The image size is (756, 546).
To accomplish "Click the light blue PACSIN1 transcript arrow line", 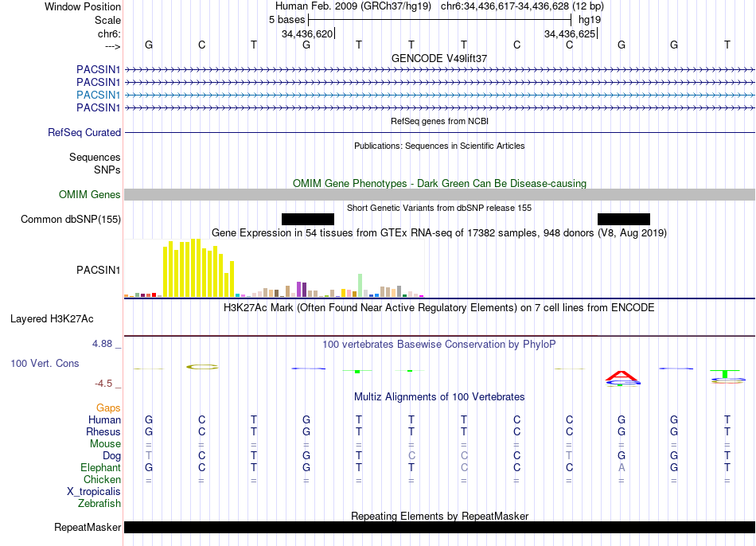I will click(439, 95).
